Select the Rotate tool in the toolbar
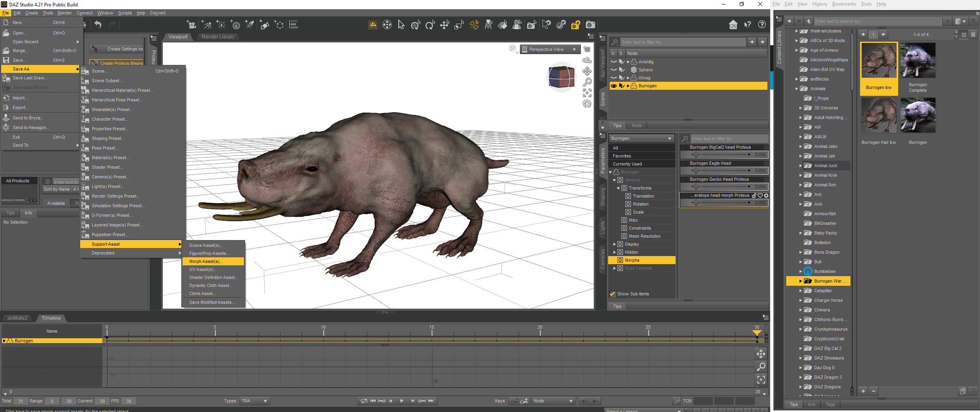Screen dimensions: 980x412 pos(430,25)
